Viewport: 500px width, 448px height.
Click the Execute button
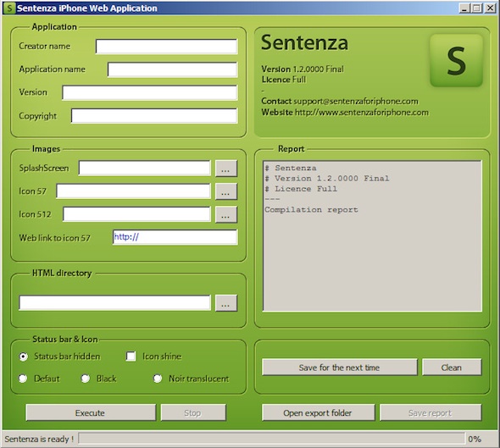point(91,412)
